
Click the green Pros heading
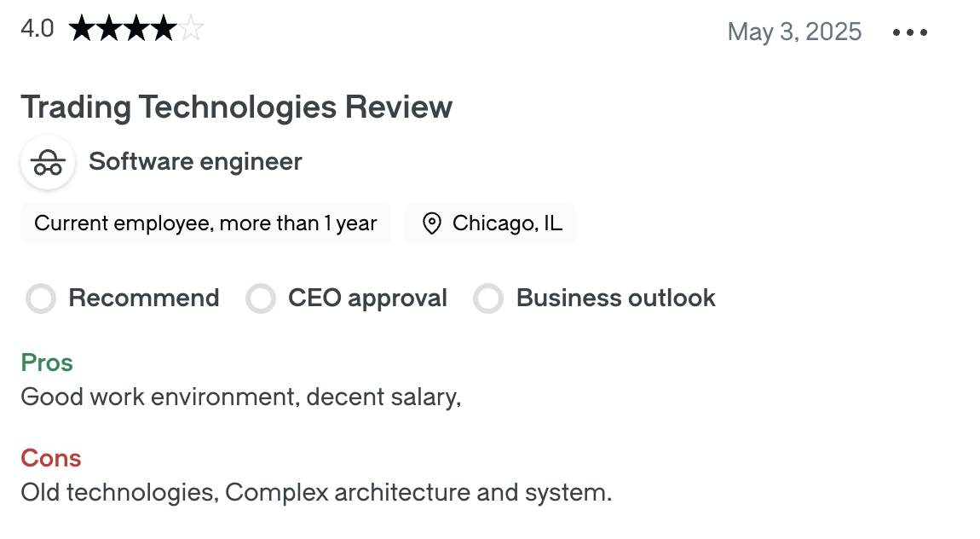[47, 362]
